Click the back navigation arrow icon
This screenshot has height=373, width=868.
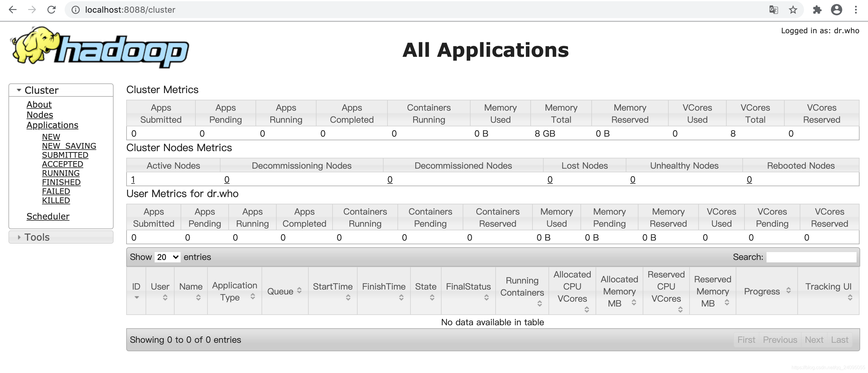(x=14, y=9)
